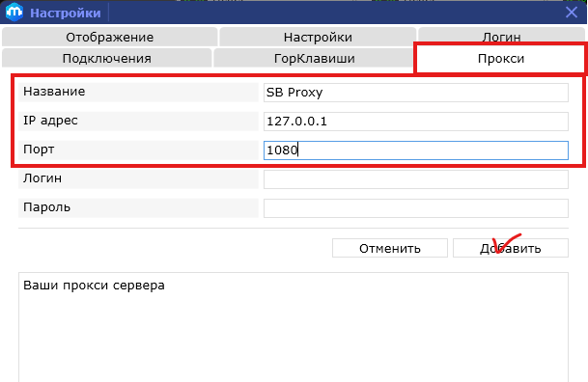Click the Ваши прокси сервера list box
Viewport: 588px width, 382px height.
294,327
